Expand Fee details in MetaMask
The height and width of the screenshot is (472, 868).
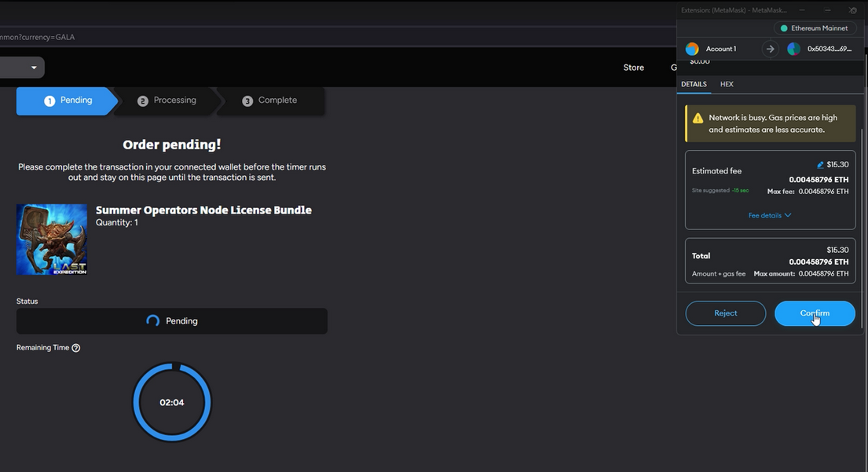770,215
